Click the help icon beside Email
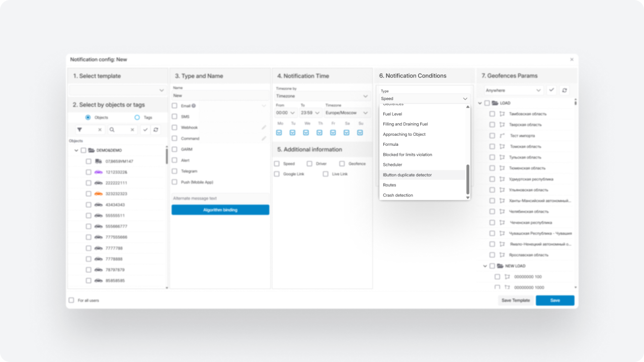The width and height of the screenshot is (644, 362). pyautogui.click(x=194, y=106)
